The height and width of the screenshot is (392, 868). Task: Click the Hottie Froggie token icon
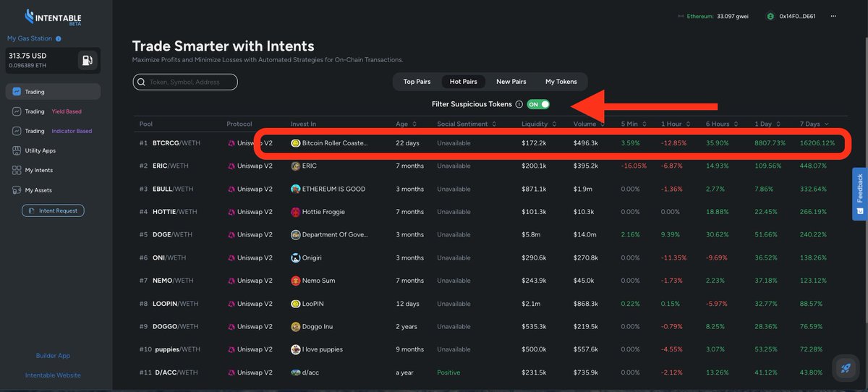296,212
